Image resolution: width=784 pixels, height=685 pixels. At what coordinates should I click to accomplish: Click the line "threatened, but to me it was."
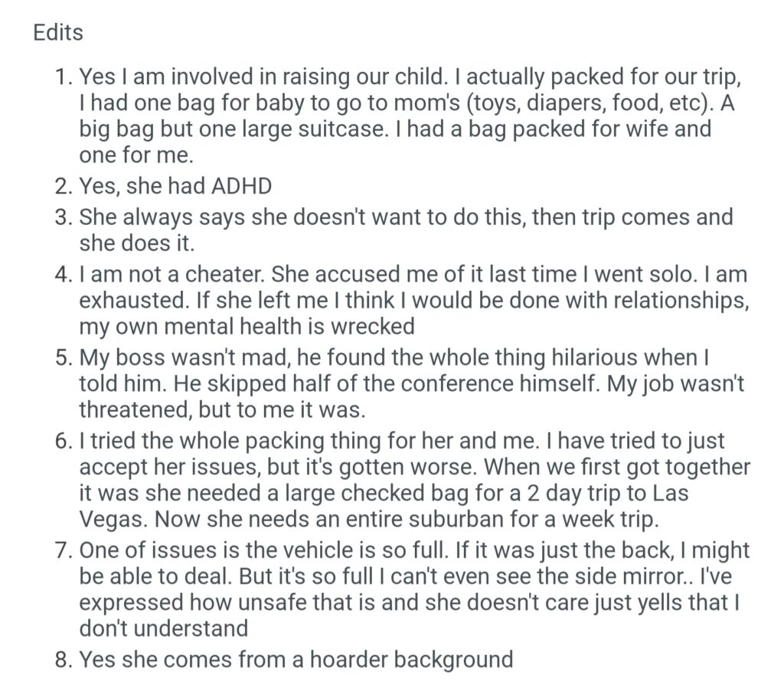coord(223,409)
